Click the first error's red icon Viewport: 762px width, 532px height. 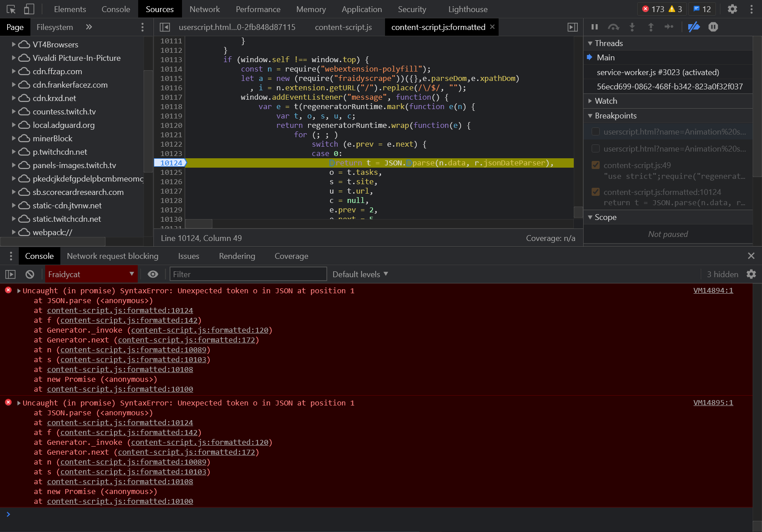click(8, 290)
